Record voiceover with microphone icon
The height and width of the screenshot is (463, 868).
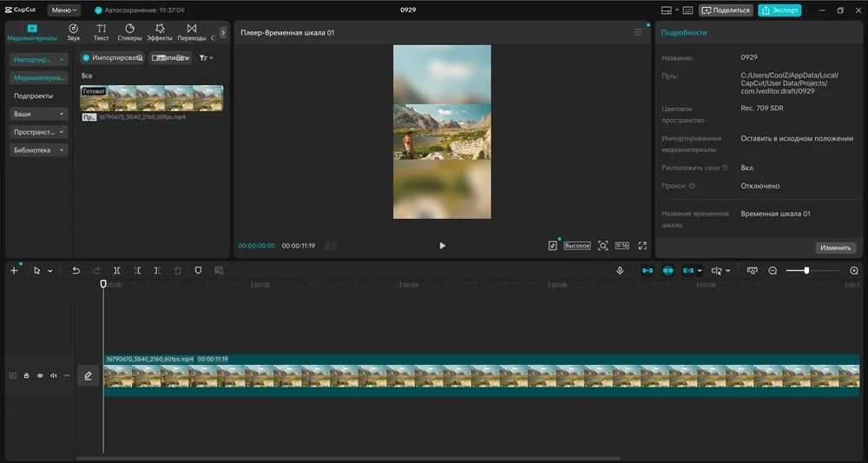pos(620,270)
